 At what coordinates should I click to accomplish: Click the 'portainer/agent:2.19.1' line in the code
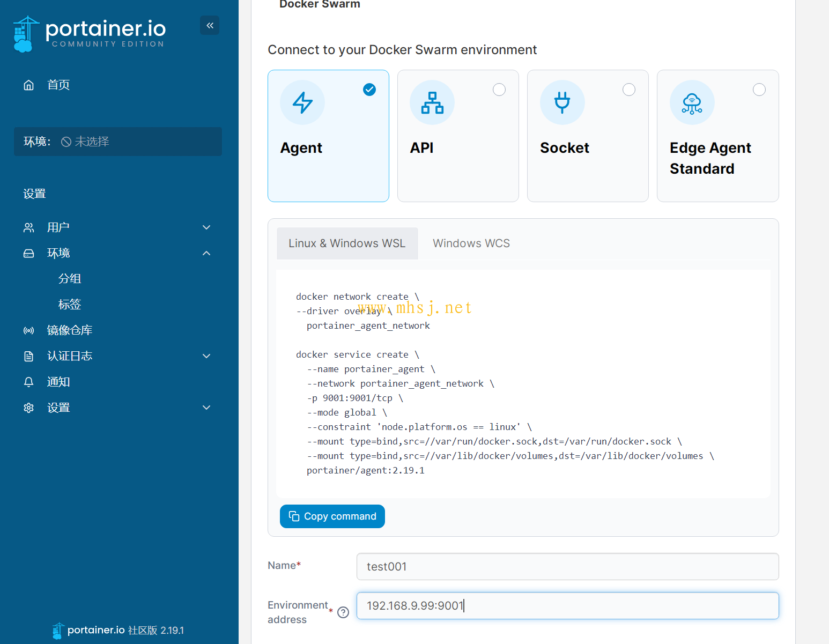coord(366,470)
